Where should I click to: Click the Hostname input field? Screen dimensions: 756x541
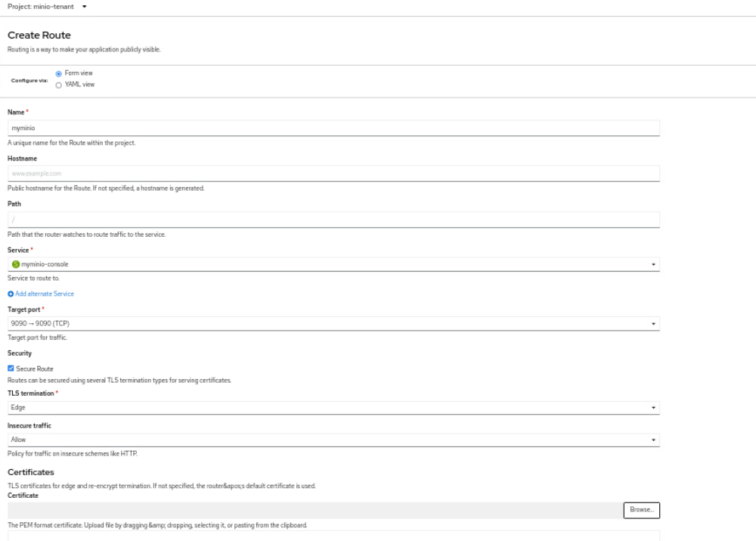click(333, 173)
